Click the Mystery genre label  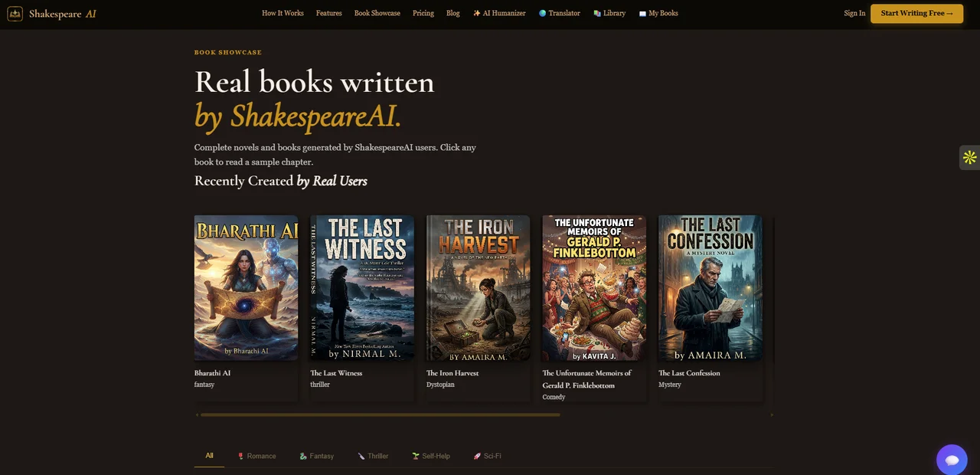coord(670,385)
